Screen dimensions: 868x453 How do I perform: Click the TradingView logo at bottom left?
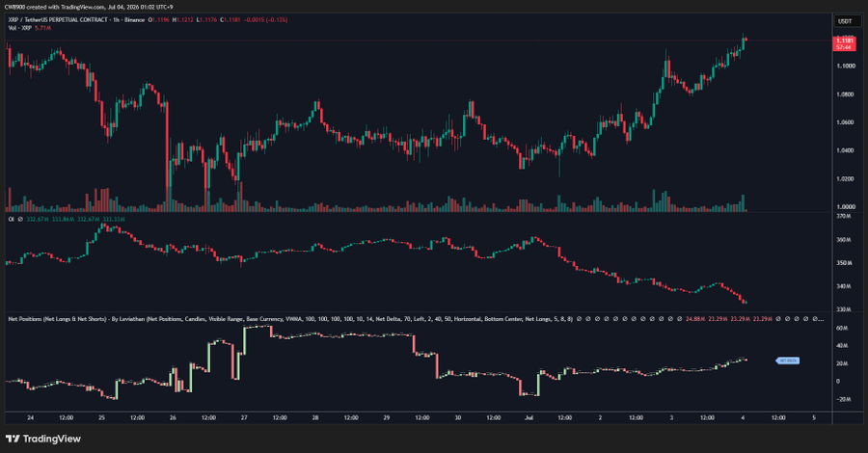(43, 439)
